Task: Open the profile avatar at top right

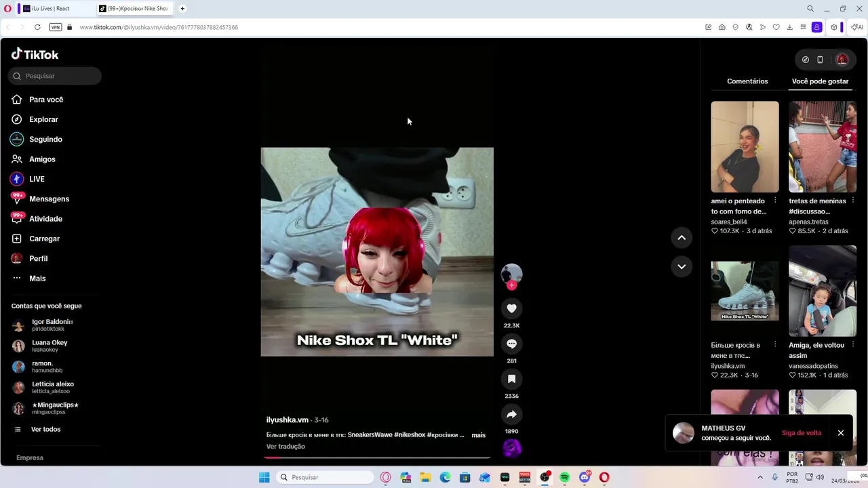Action: [x=842, y=60]
